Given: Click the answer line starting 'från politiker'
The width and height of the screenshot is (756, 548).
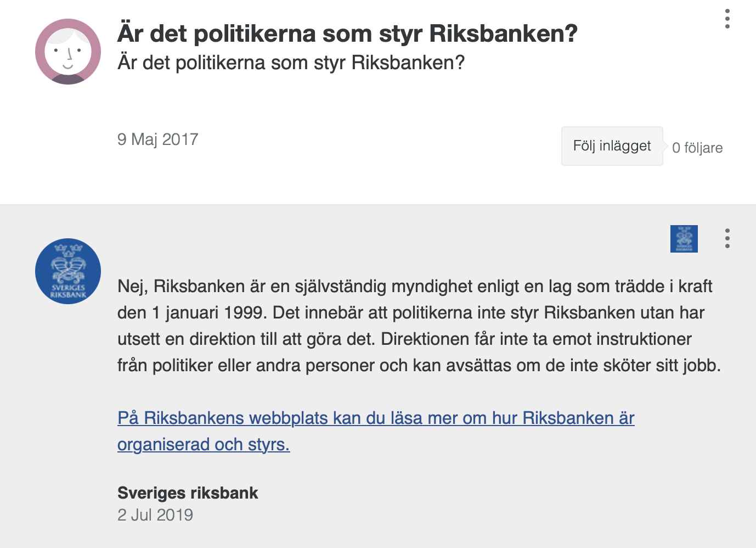Looking at the screenshot, I should [x=419, y=366].
